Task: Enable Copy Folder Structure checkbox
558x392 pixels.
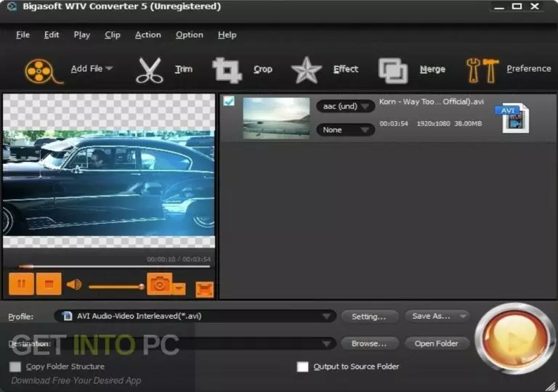Action: coord(15,367)
